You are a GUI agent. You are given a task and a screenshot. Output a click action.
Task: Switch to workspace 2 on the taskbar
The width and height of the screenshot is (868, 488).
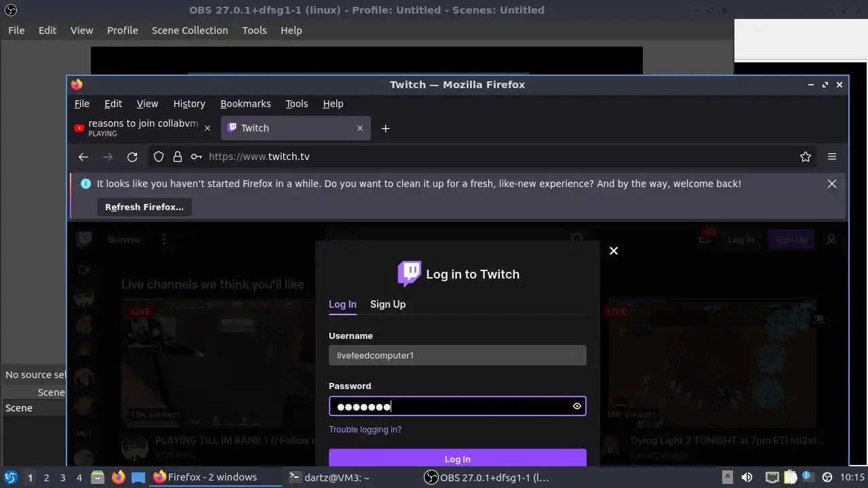(x=46, y=477)
